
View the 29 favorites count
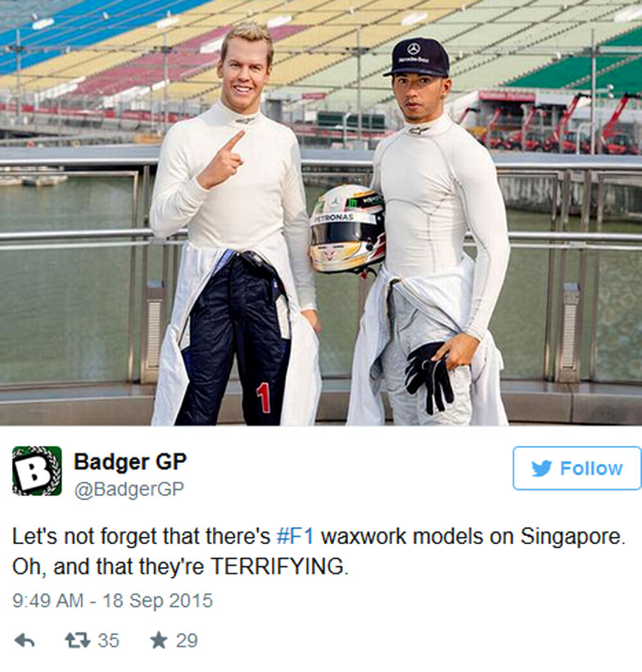(187, 641)
